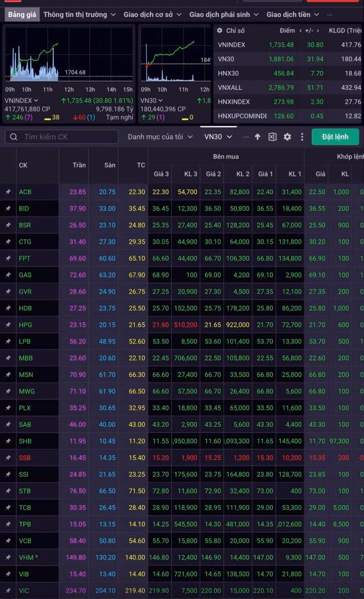The height and width of the screenshot is (599, 364).
Task: Open the VCB stock symbol
Action: pyautogui.click(x=25, y=541)
